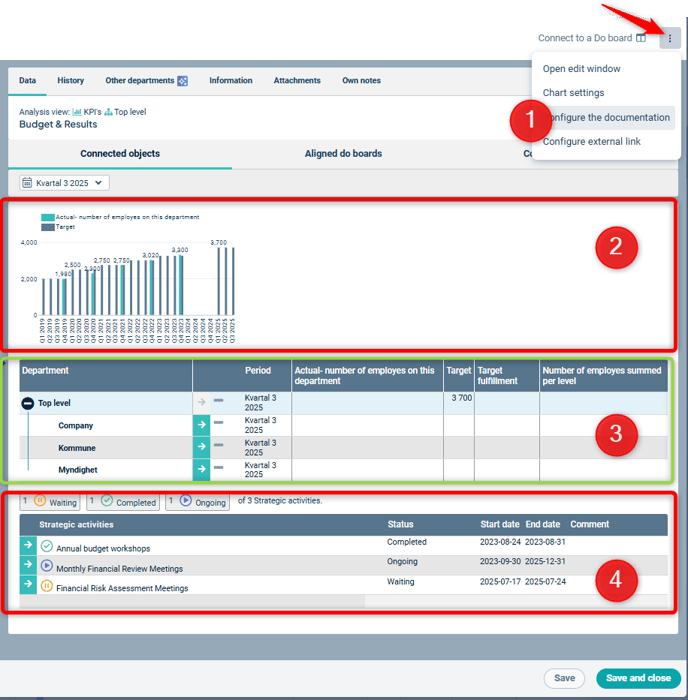This screenshot has height=700, width=688.
Task: Open the arrow icon for Myndighet row
Action: 201,469
